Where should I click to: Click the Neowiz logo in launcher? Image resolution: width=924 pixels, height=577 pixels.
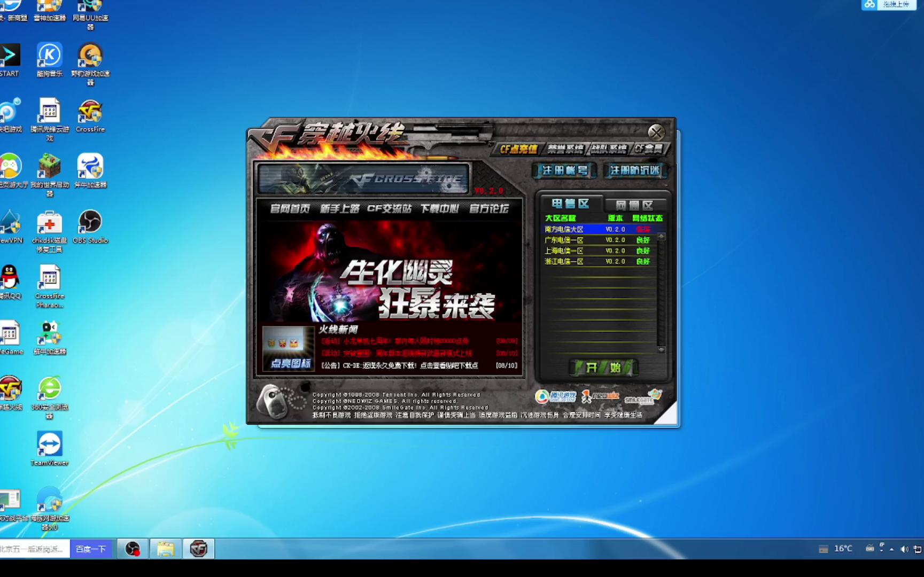(600, 396)
